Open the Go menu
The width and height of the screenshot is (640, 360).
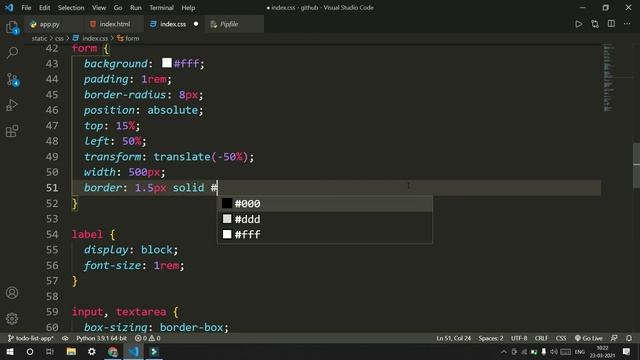118,8
